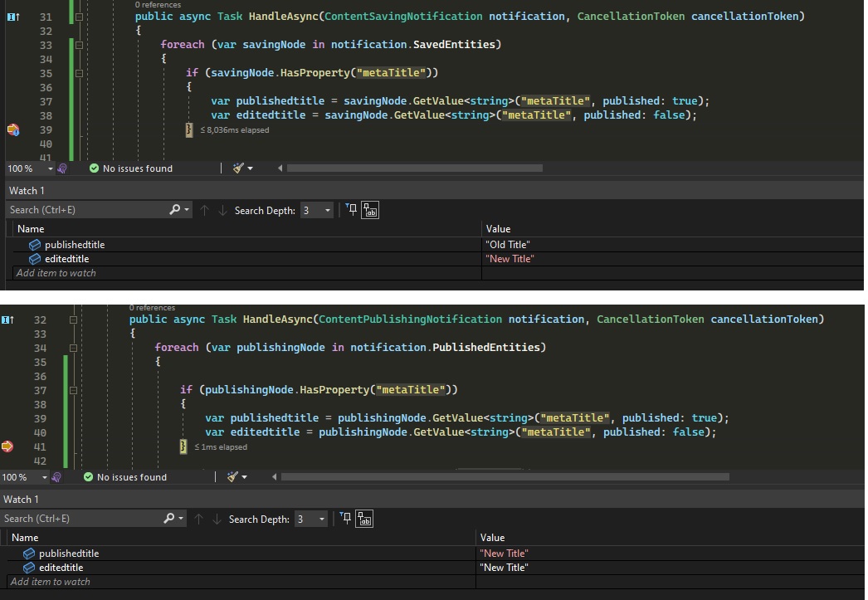Focus the Search (Ctrl+E) box in the Watch below the publishing handler

pos(80,519)
